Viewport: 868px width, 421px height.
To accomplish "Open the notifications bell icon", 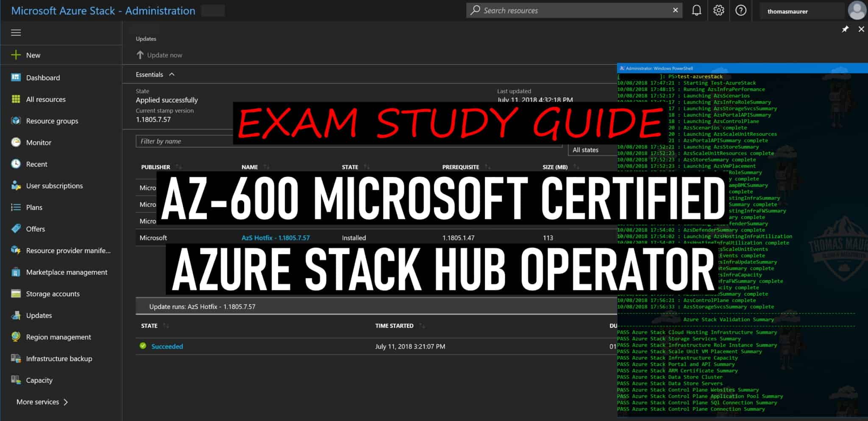I will tap(696, 11).
